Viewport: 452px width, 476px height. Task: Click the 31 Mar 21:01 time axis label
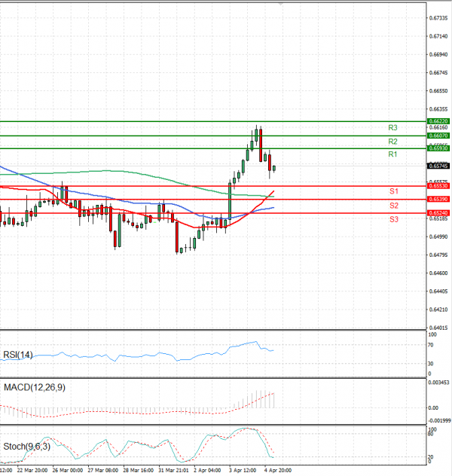(x=173, y=470)
